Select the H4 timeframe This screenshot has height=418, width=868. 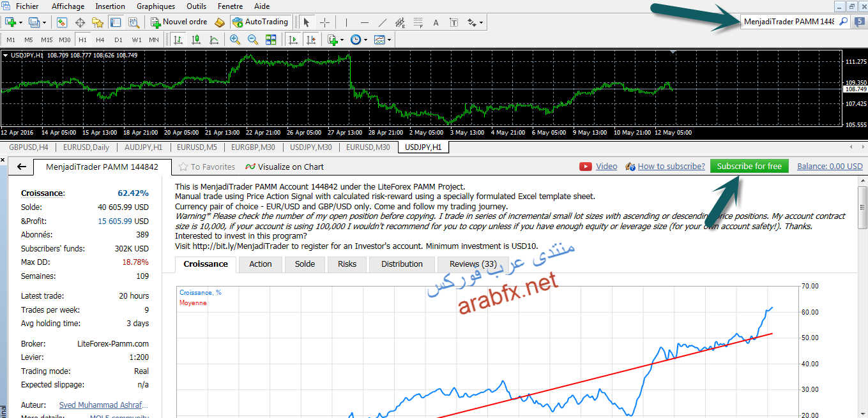100,40
